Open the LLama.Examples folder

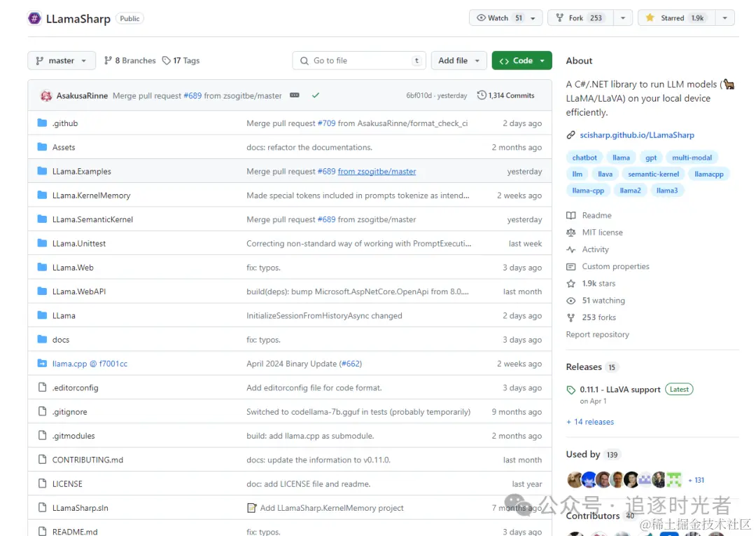point(81,171)
